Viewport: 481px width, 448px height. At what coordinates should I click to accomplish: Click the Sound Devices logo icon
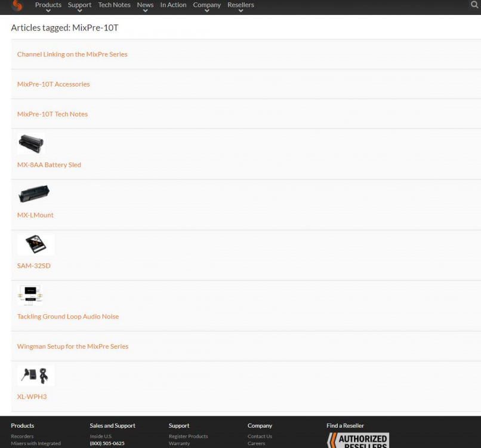pos(17,6)
